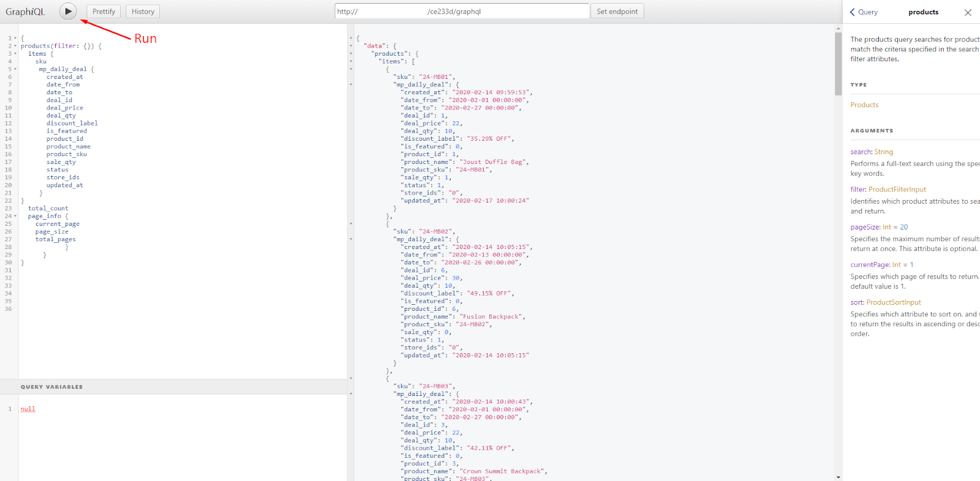This screenshot has height=481, width=980.
Task: Click the results pane vertical scrollbar thumb
Action: [x=838, y=64]
